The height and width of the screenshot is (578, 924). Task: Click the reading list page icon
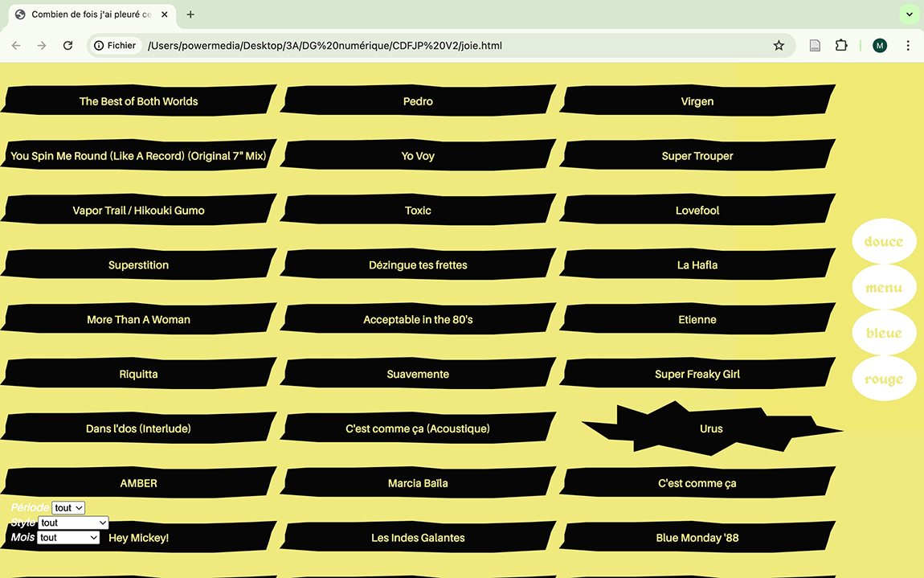pos(815,45)
